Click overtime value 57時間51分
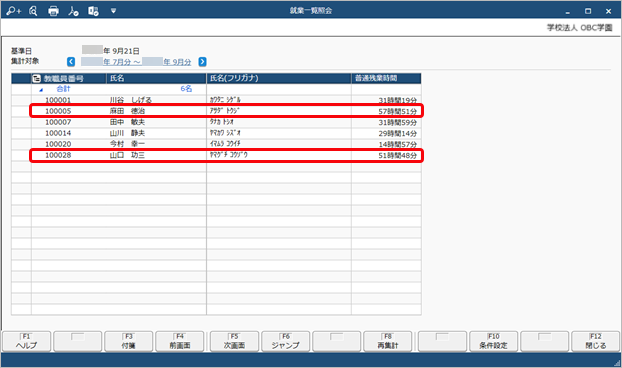This screenshot has height=368, width=622. click(397, 111)
